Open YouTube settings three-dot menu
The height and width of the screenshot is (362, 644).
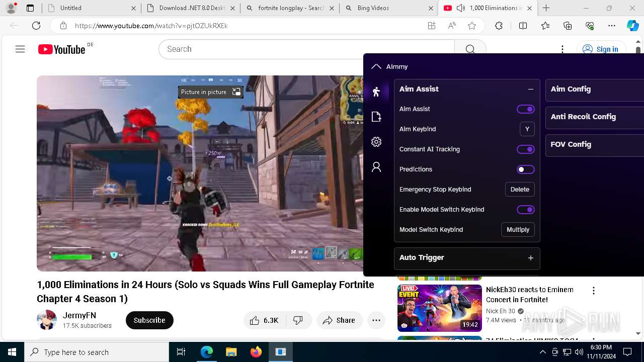click(562, 49)
